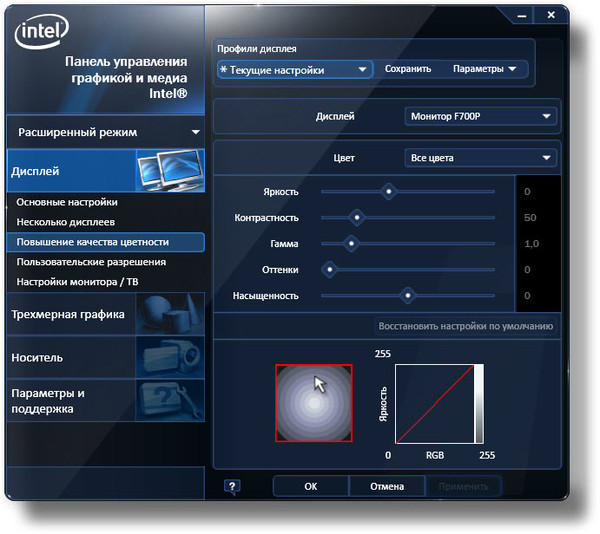Click the Оттенки slider handle

click(x=329, y=269)
